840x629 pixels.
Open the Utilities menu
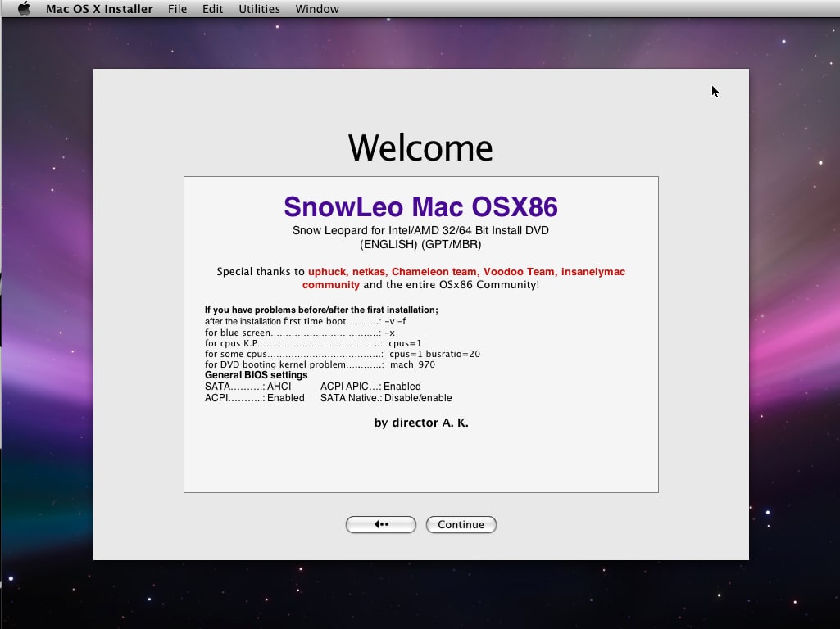(x=259, y=9)
